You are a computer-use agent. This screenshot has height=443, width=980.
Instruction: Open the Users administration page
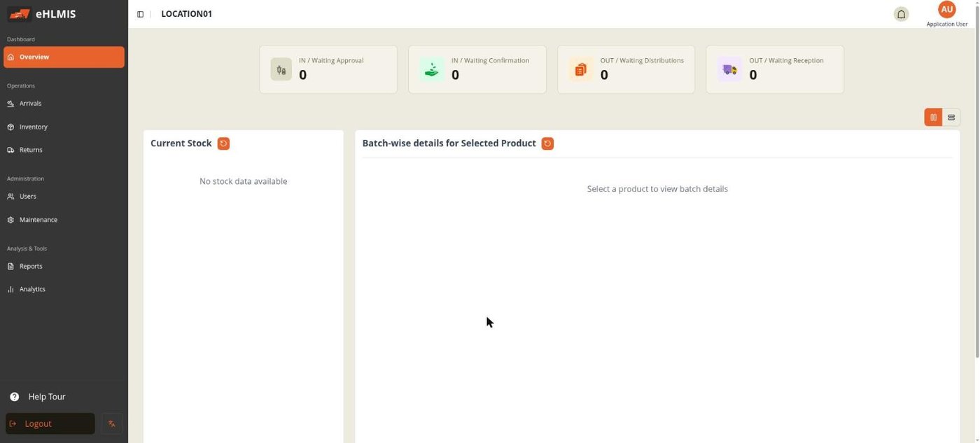point(64,197)
